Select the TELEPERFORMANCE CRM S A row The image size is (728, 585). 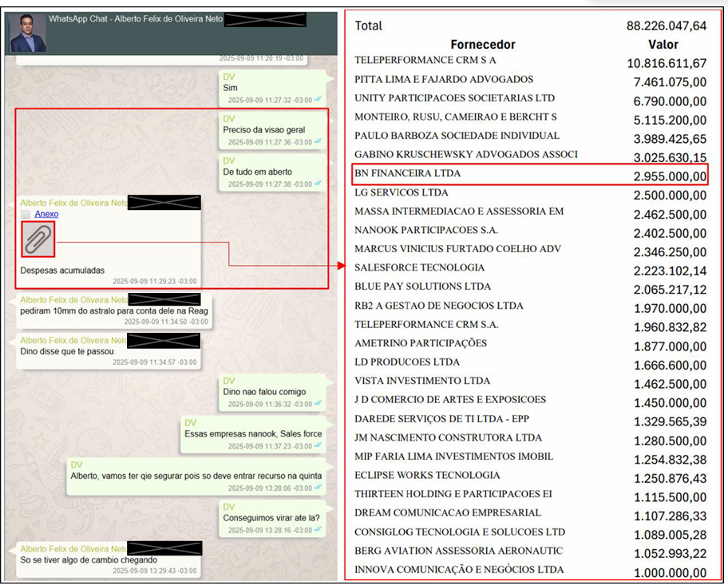click(x=530, y=61)
